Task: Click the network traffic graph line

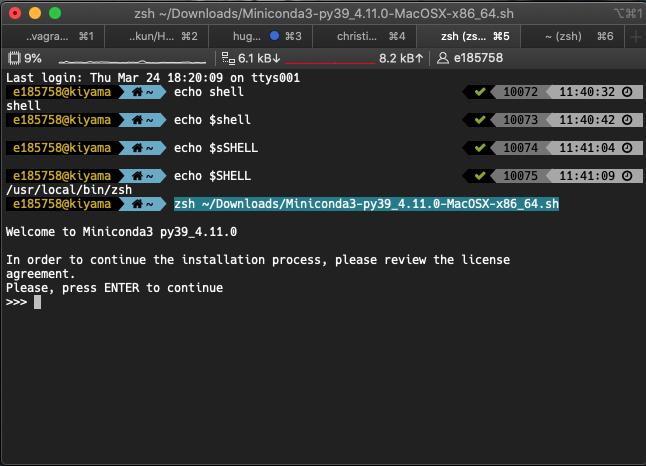Action: (x=331, y=60)
